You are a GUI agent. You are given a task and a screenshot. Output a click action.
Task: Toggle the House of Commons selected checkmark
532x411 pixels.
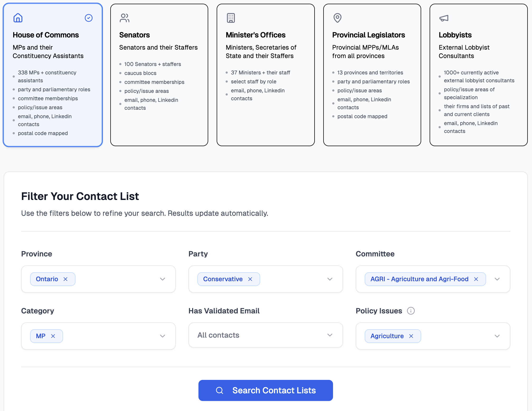pos(89,18)
